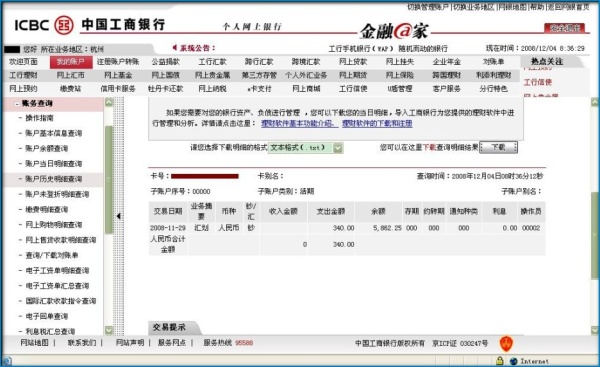The width and height of the screenshot is (600, 367).
Task: Click footer 联系我们 link
Action: pos(82,343)
